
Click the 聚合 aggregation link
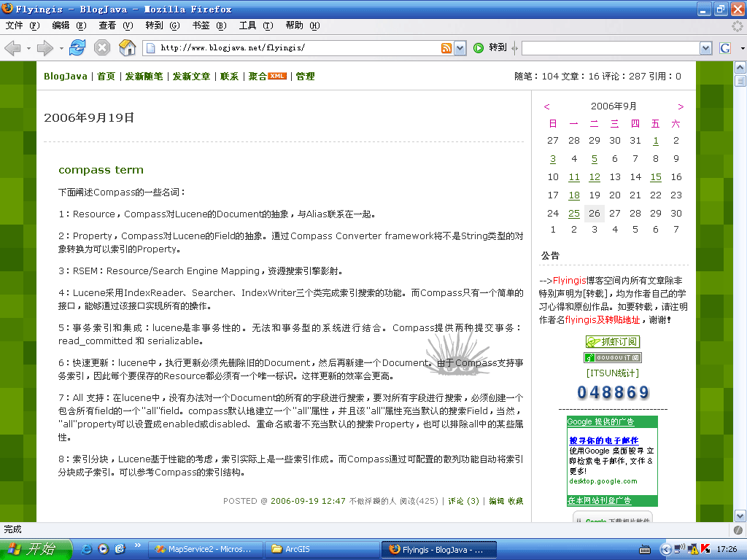pyautogui.click(x=258, y=76)
